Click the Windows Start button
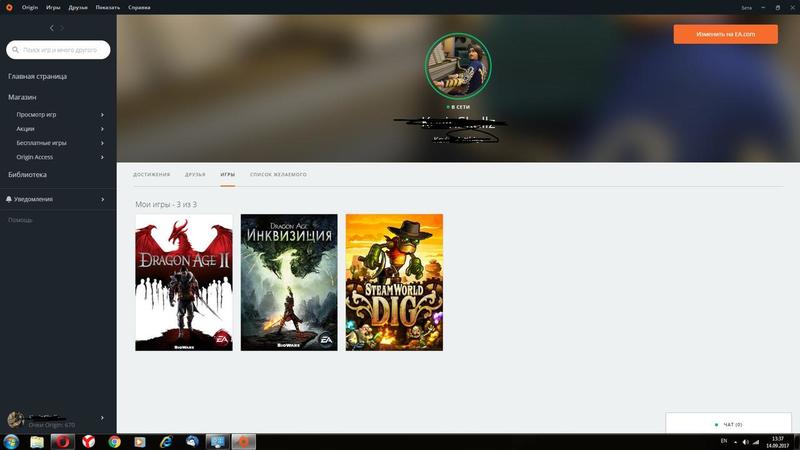Screen dimensions: 800x450 click(11, 441)
